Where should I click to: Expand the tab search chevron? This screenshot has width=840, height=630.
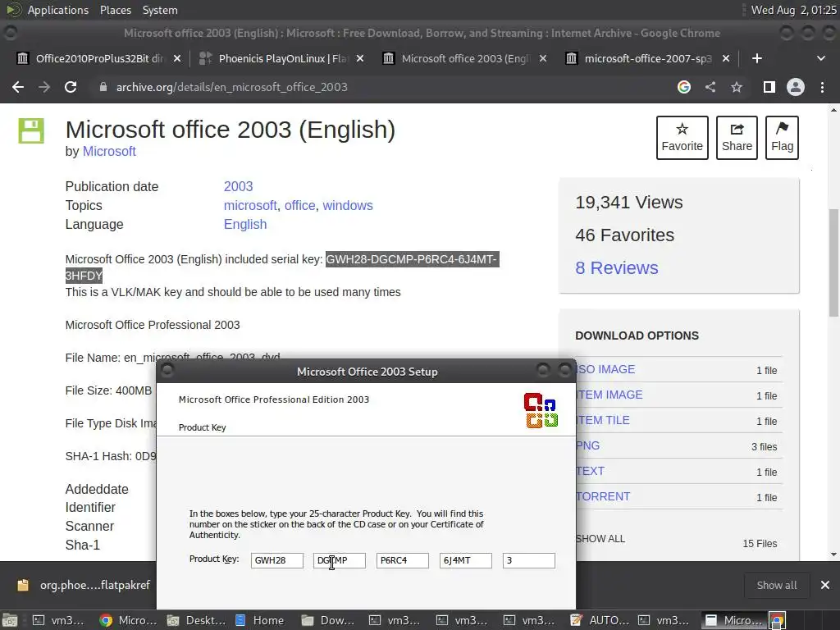[820, 58]
